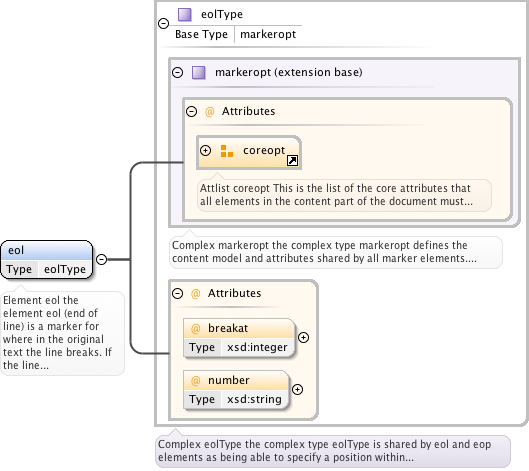529x471 pixels.
Task: Click the markeropt (extension base) label
Action: (289, 72)
